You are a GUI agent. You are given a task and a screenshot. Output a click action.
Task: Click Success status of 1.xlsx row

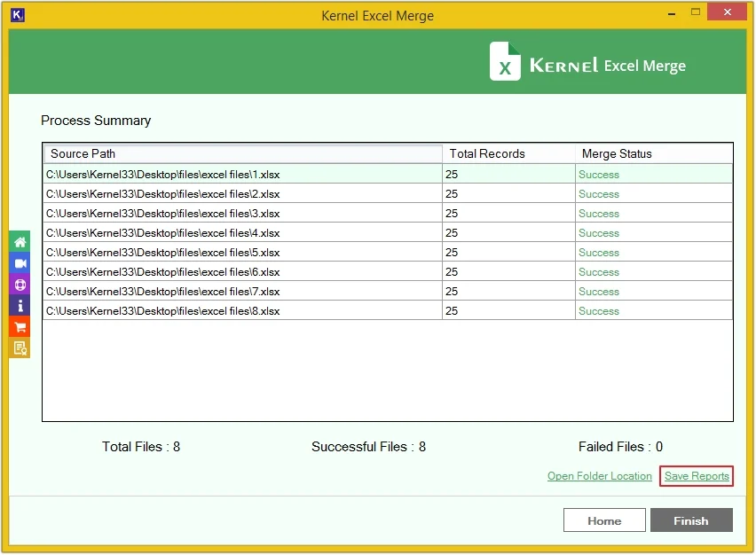point(598,175)
